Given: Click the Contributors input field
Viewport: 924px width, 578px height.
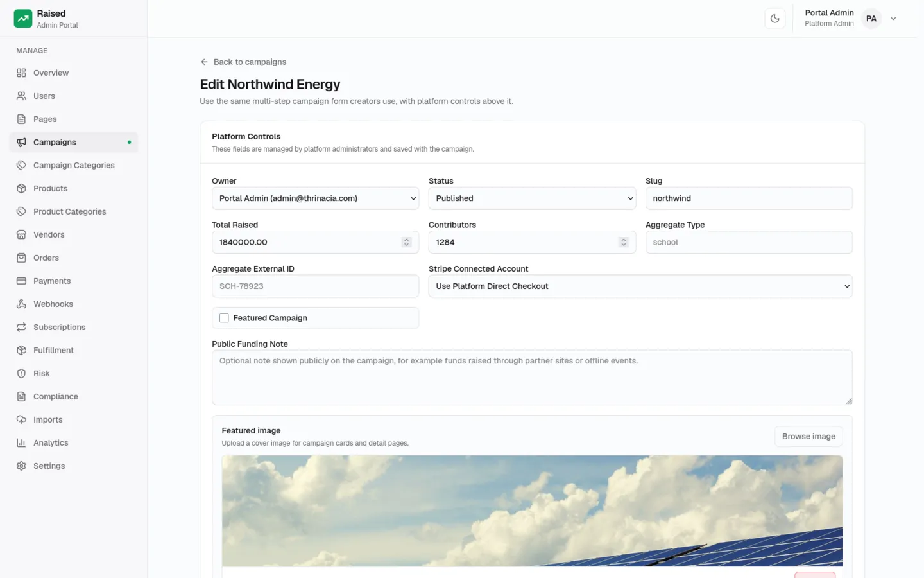Looking at the screenshot, I should (532, 242).
